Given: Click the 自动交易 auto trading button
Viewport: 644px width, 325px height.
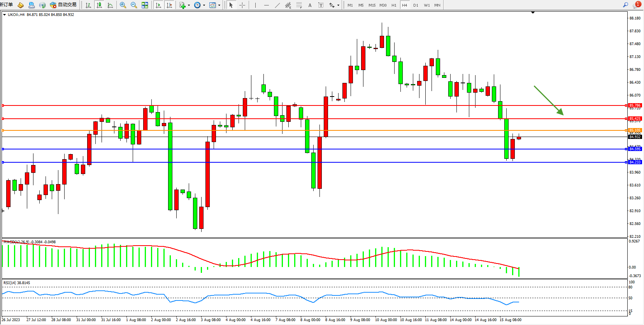Looking at the screenshot, I should 63,5.
